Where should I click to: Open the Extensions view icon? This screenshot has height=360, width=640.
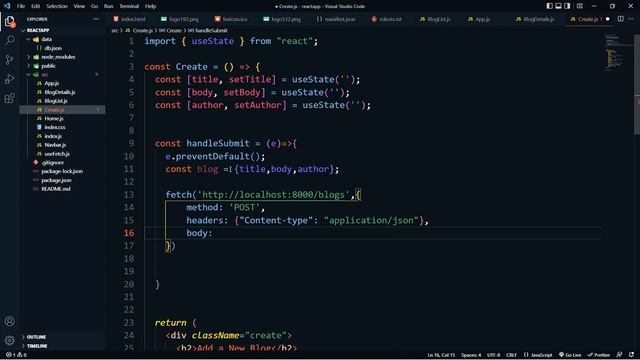10,98
